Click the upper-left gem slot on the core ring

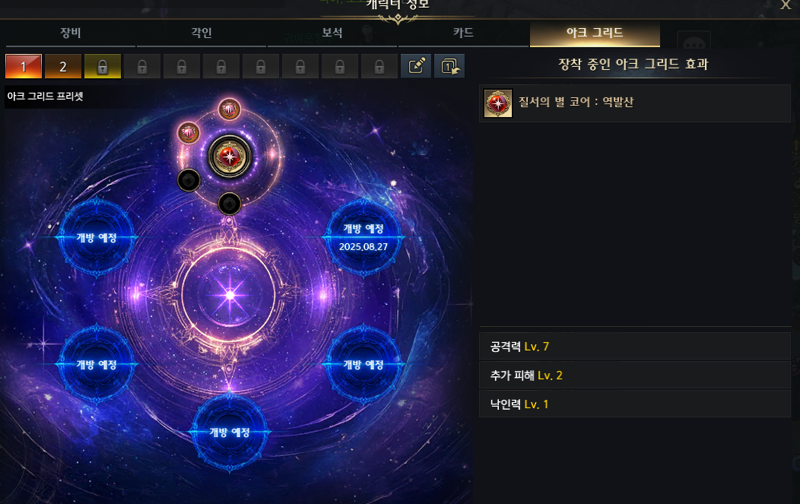click(x=188, y=133)
